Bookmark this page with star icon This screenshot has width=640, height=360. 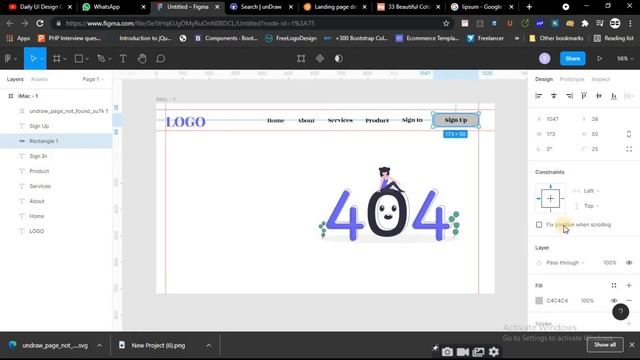click(446, 24)
